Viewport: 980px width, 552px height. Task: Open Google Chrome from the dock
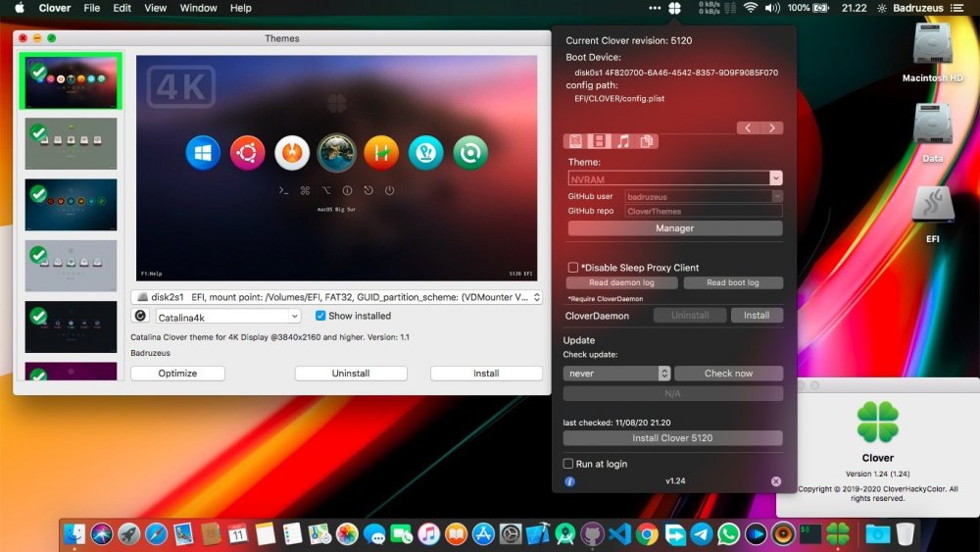pos(648,534)
